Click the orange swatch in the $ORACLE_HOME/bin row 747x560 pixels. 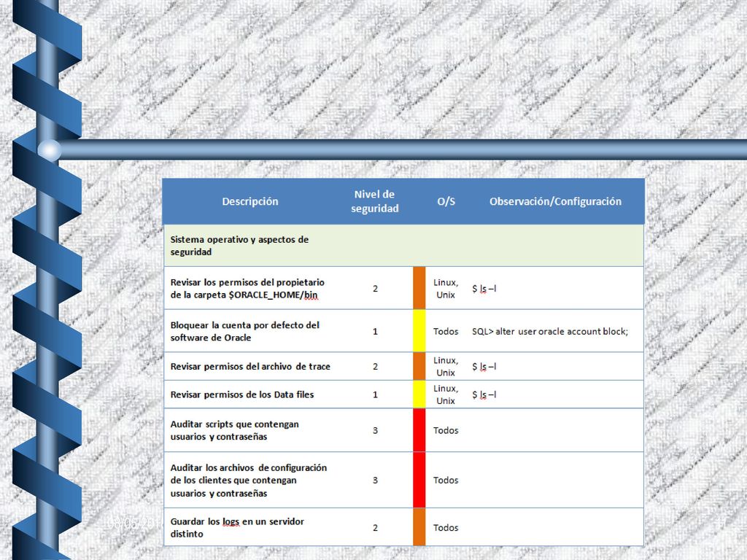419,288
